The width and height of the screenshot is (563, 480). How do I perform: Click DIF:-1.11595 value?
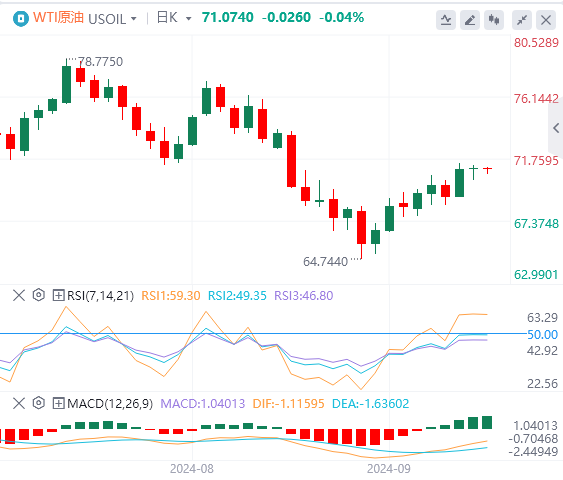(288, 404)
